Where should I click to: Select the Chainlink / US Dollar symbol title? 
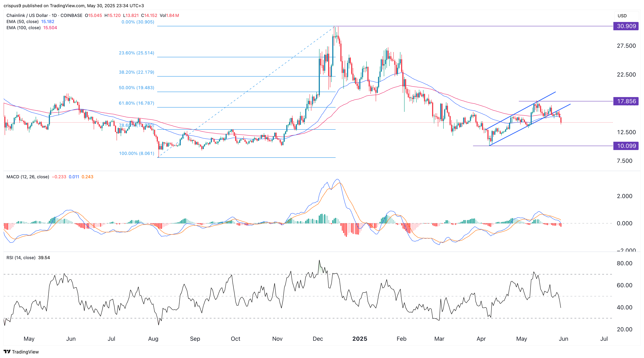pyautogui.click(x=44, y=15)
